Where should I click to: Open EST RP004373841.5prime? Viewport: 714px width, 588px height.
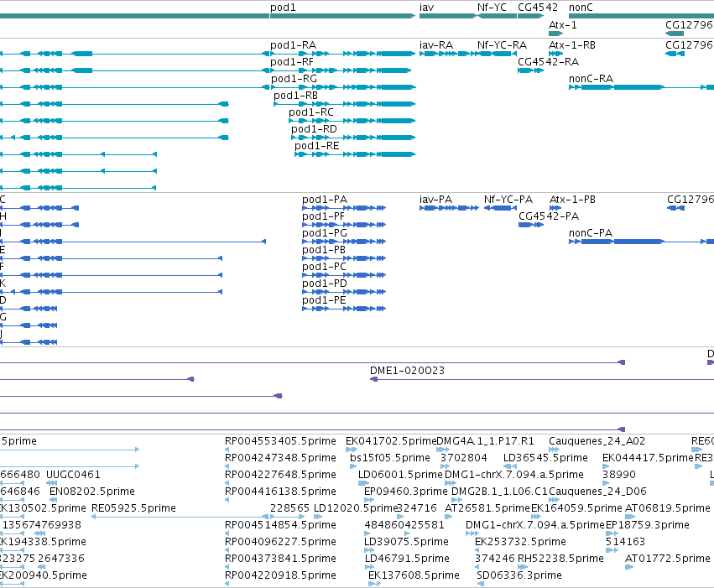click(x=280, y=559)
